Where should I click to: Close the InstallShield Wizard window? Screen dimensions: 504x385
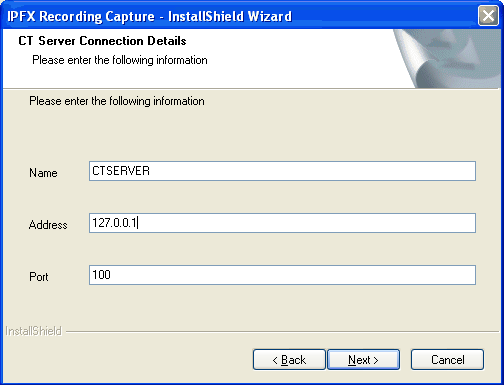pyautogui.click(x=488, y=15)
